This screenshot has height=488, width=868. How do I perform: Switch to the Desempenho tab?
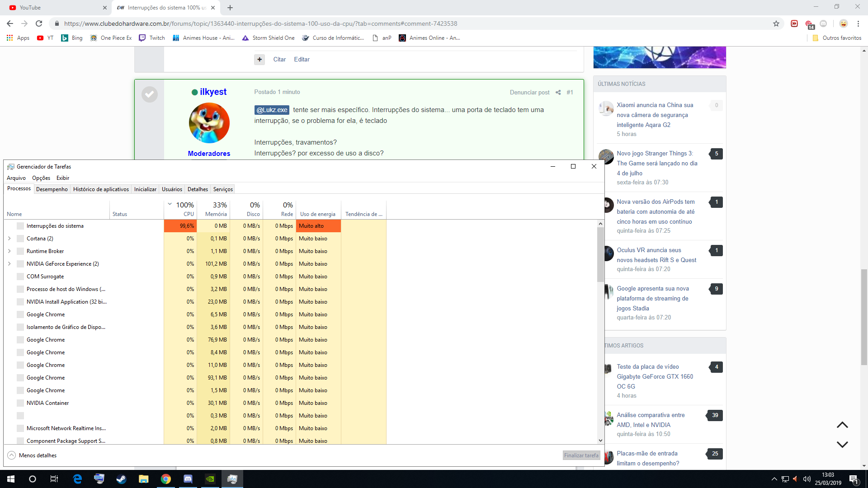coord(52,189)
